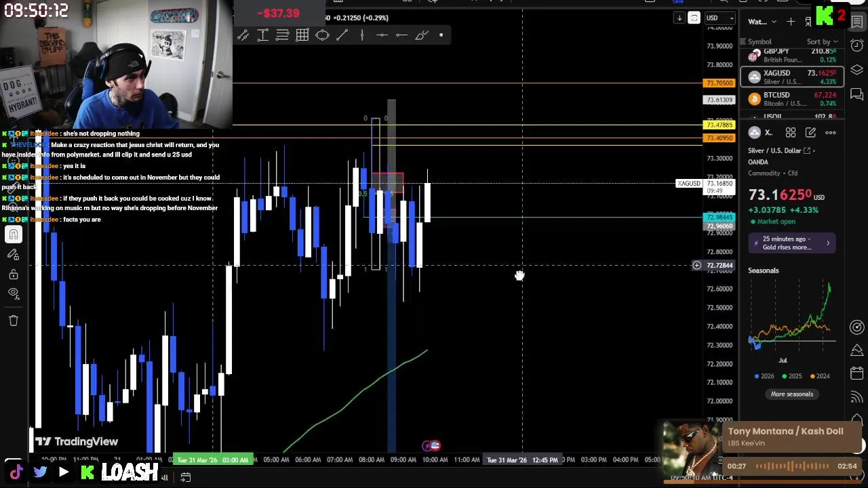The width and height of the screenshot is (868, 488).
Task: Select USOIL row in the watchlist
Action: click(x=792, y=117)
